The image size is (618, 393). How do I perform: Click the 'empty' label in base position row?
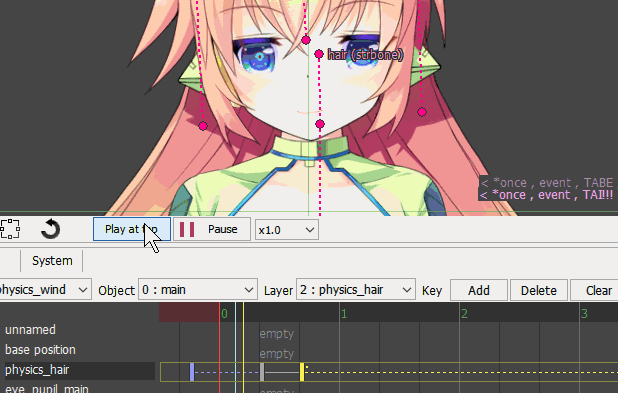point(277,354)
